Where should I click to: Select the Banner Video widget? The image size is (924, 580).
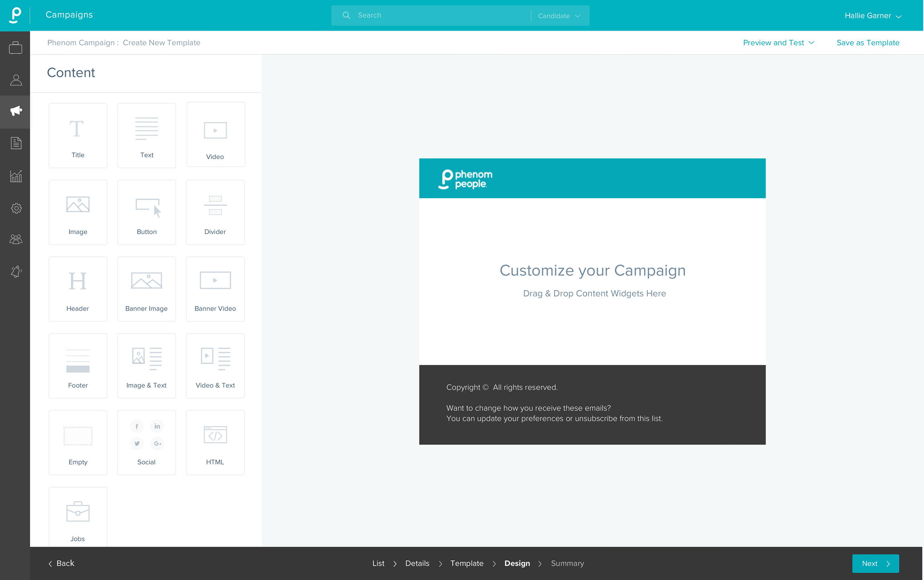pyautogui.click(x=215, y=289)
